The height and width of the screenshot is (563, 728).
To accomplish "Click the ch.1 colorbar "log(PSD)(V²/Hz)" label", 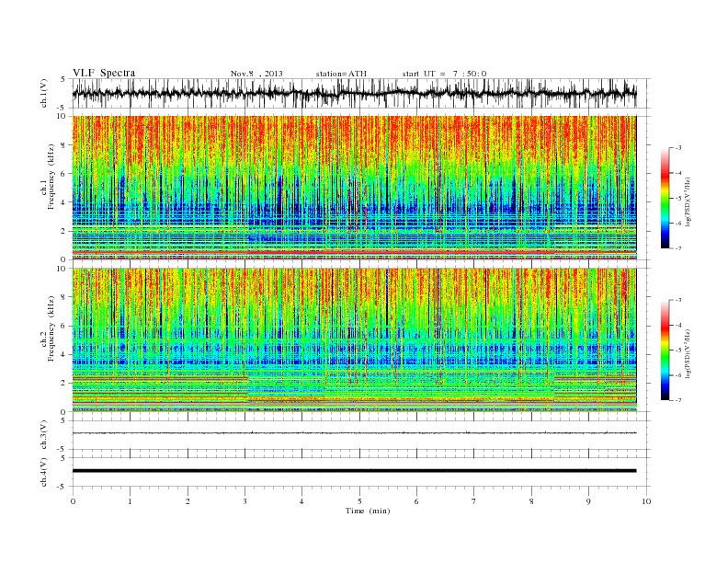I will tap(688, 201).
